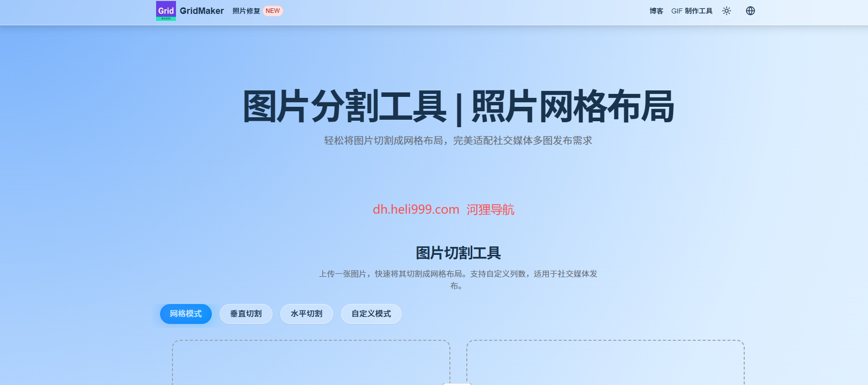Click the 图片切割工具 heading
The width and height of the screenshot is (868, 385).
click(458, 253)
